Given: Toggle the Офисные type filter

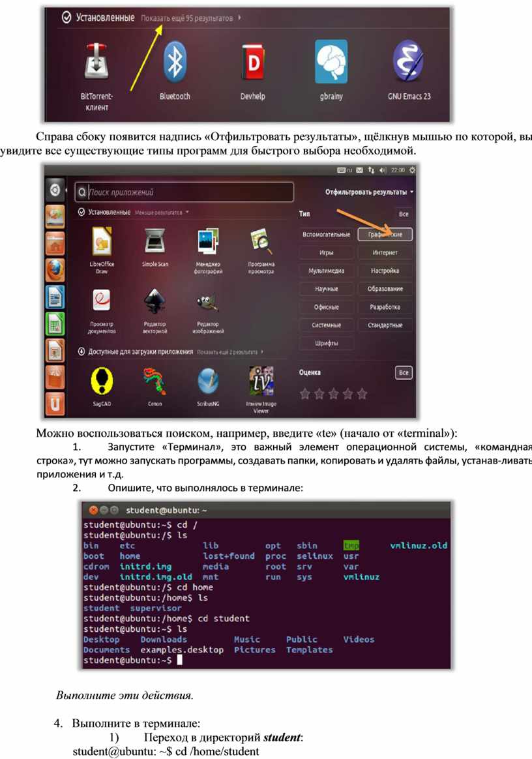Looking at the screenshot, I should [326, 307].
